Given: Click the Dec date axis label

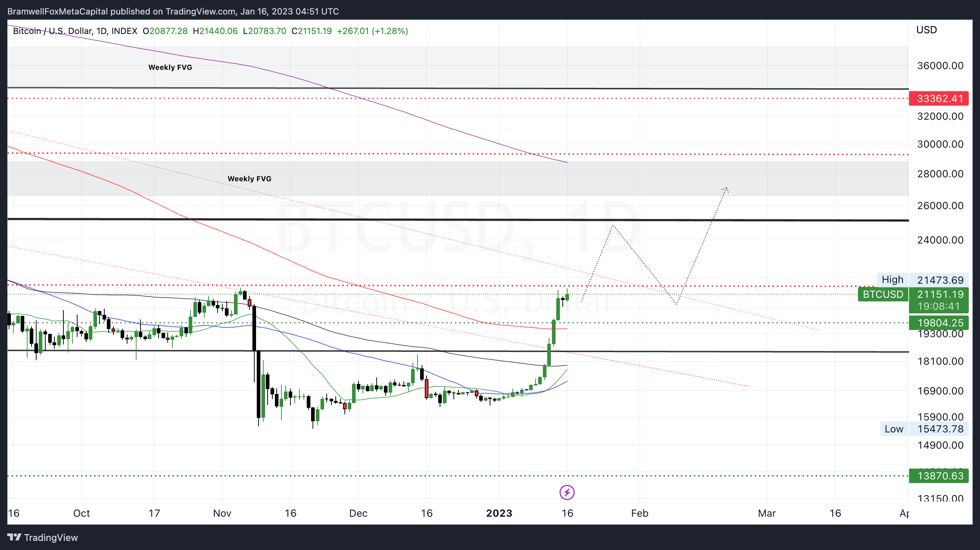Looking at the screenshot, I should click(x=359, y=513).
